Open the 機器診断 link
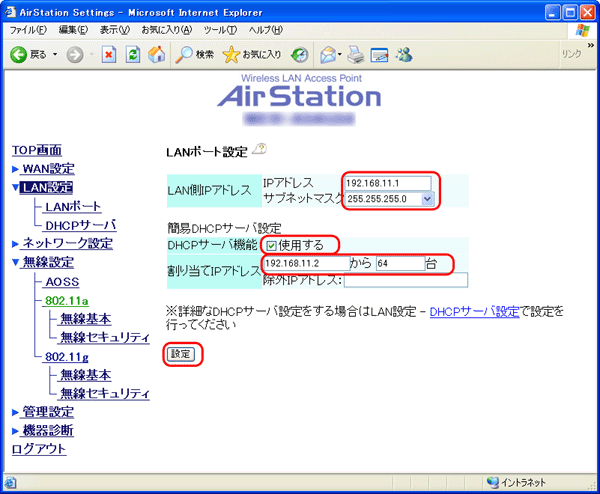Viewport: 600px width, 494px height. [x=48, y=431]
